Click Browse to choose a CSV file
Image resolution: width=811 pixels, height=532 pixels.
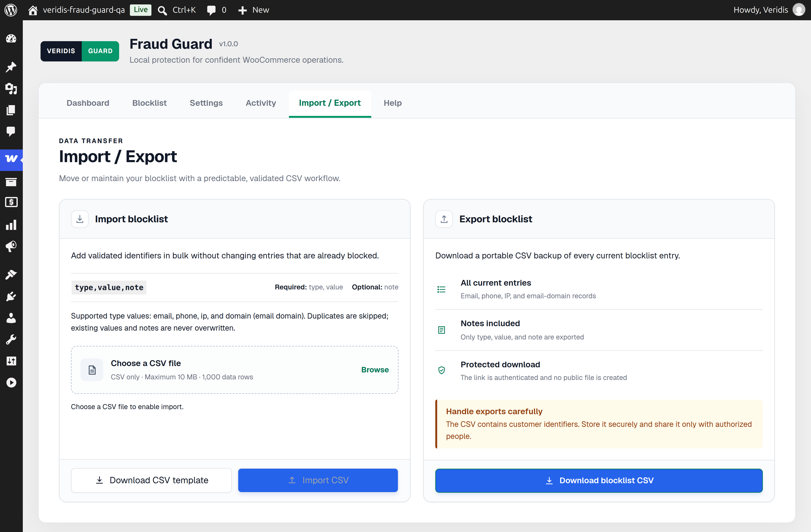coord(375,369)
